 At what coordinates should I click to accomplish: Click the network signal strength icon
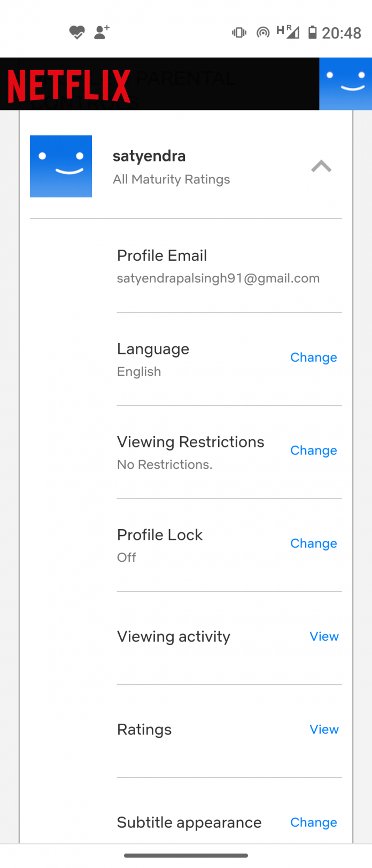[x=292, y=33]
